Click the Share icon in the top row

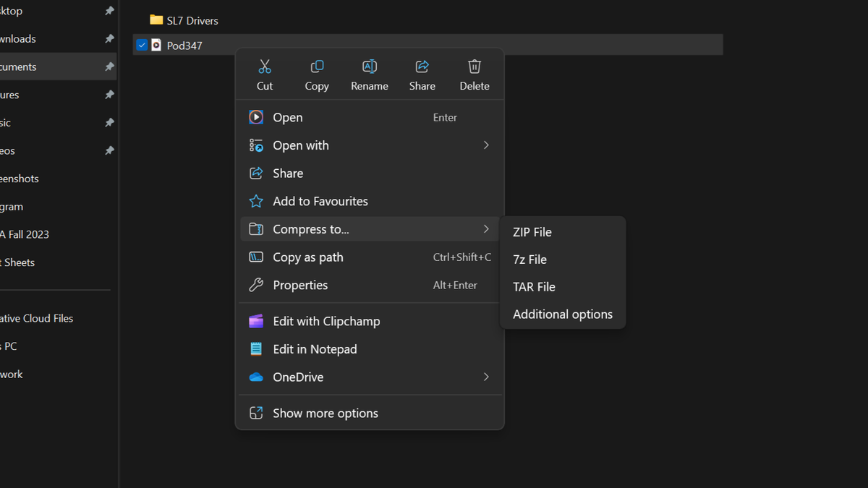422,66
